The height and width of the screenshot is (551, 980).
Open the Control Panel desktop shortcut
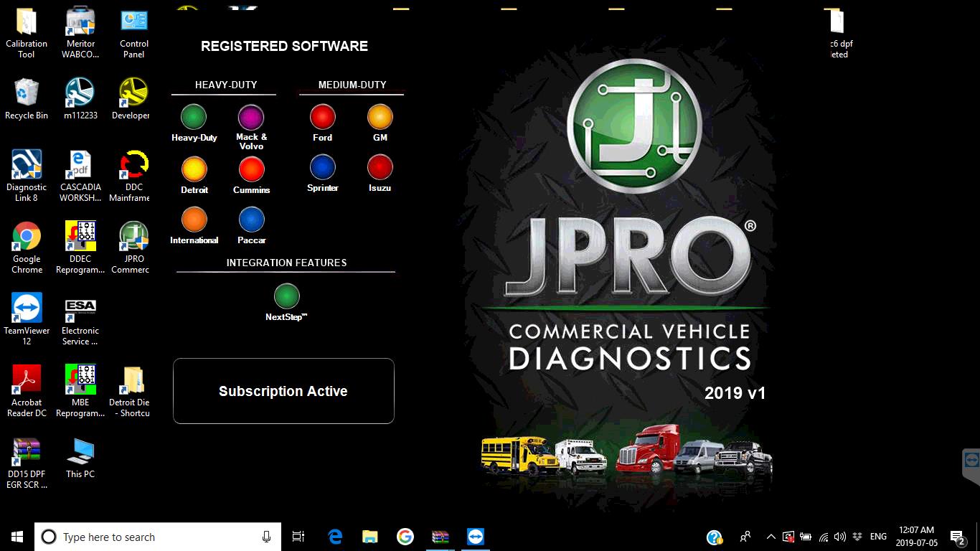coord(134,32)
